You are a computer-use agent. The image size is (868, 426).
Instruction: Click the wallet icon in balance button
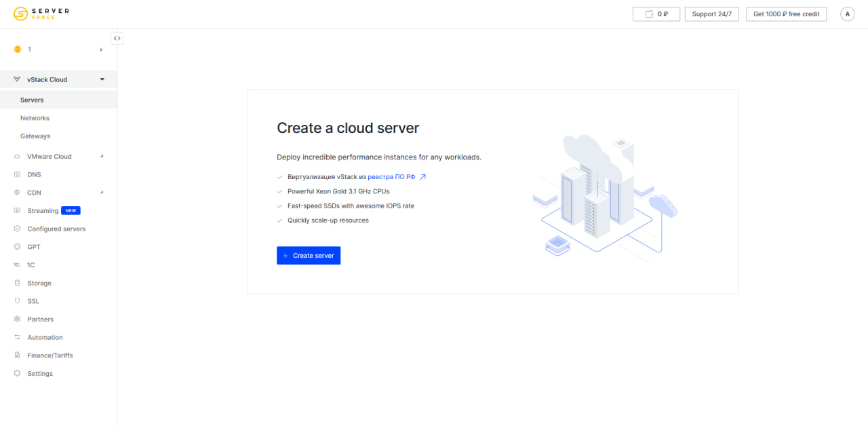(649, 14)
